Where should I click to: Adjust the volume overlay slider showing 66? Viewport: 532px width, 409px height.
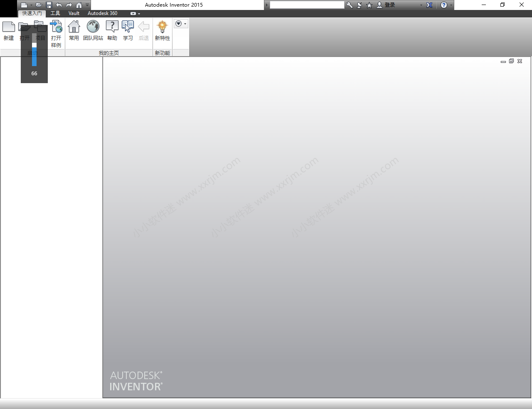[x=34, y=49]
